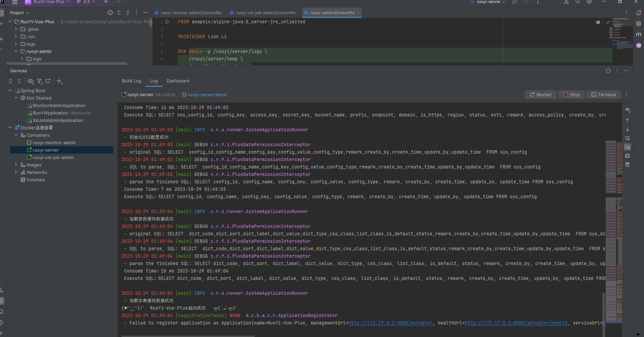Open the Project view dropdown
Image resolution: width=644 pixels, height=337 pixels.
(19, 12)
